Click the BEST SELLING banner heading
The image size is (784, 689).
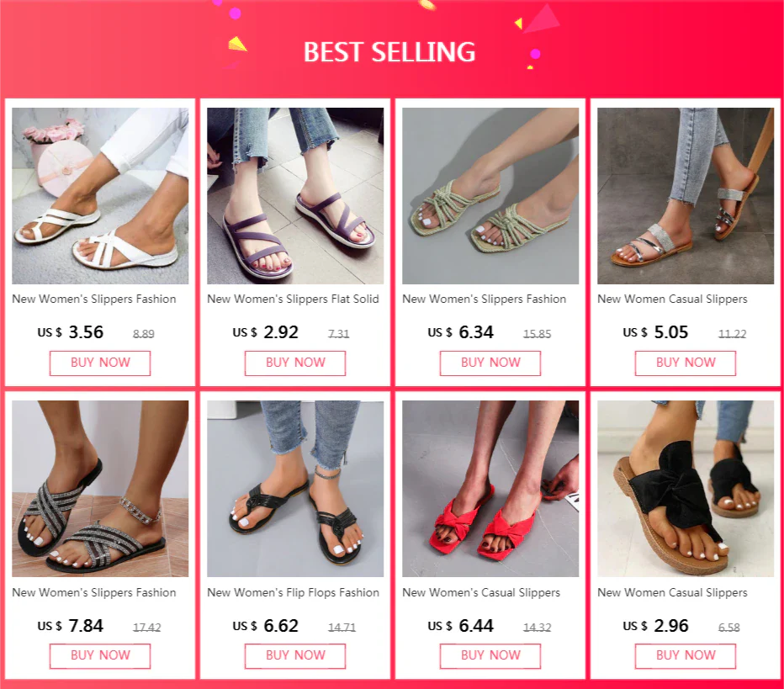(x=389, y=52)
